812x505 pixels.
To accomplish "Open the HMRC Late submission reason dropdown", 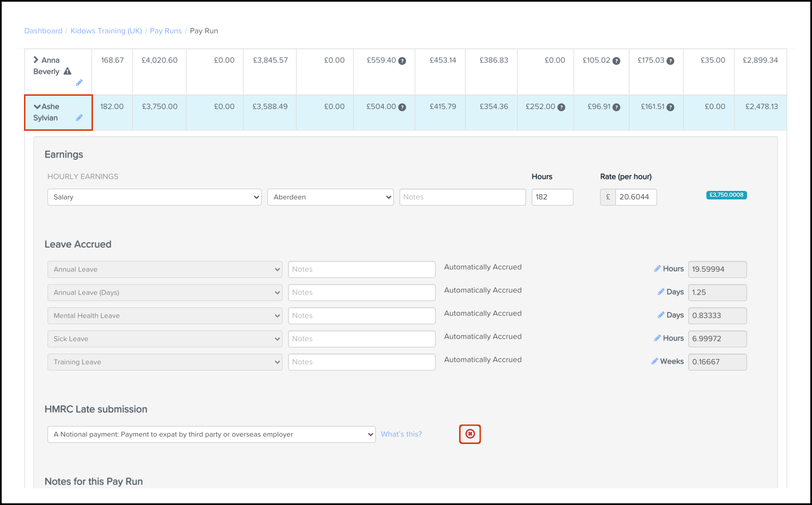I will [x=211, y=434].
